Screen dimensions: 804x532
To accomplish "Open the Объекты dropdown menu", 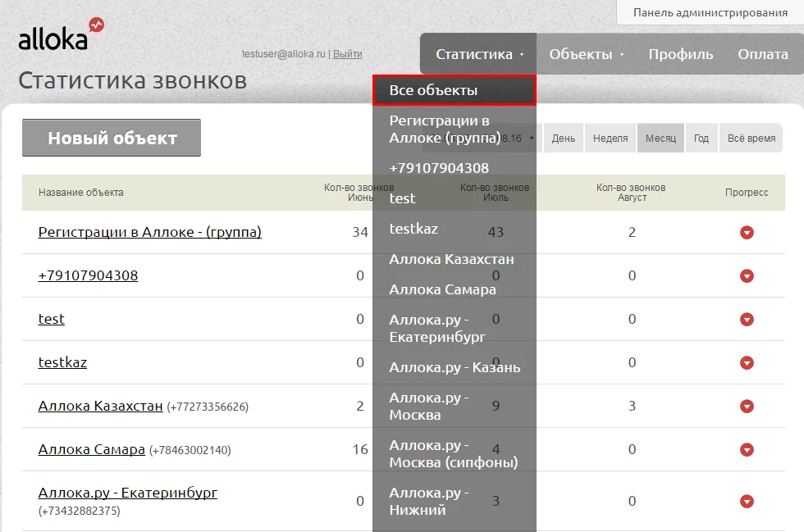I will (586, 54).
